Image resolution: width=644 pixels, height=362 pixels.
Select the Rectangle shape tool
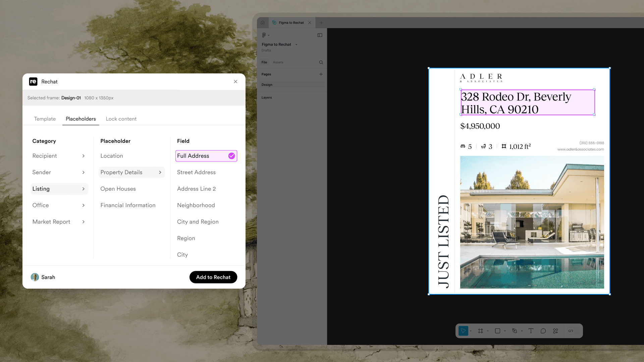[x=497, y=331]
